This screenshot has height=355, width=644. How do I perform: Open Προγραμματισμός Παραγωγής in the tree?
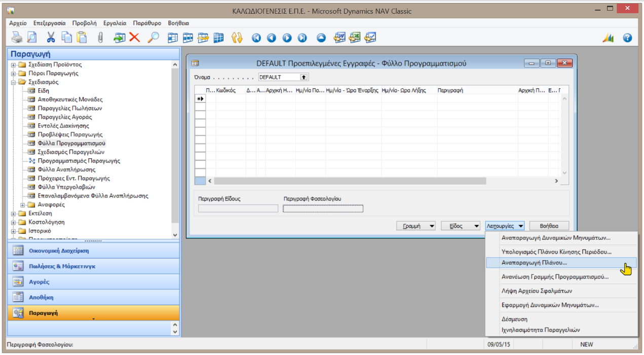(x=79, y=161)
